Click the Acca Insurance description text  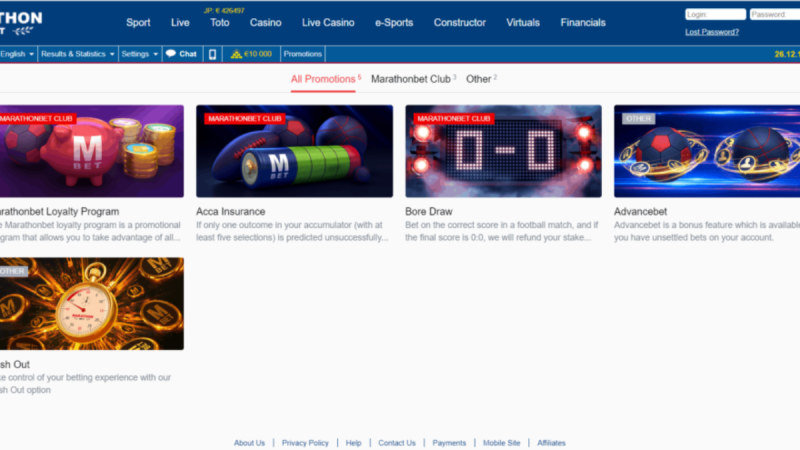tap(292, 231)
